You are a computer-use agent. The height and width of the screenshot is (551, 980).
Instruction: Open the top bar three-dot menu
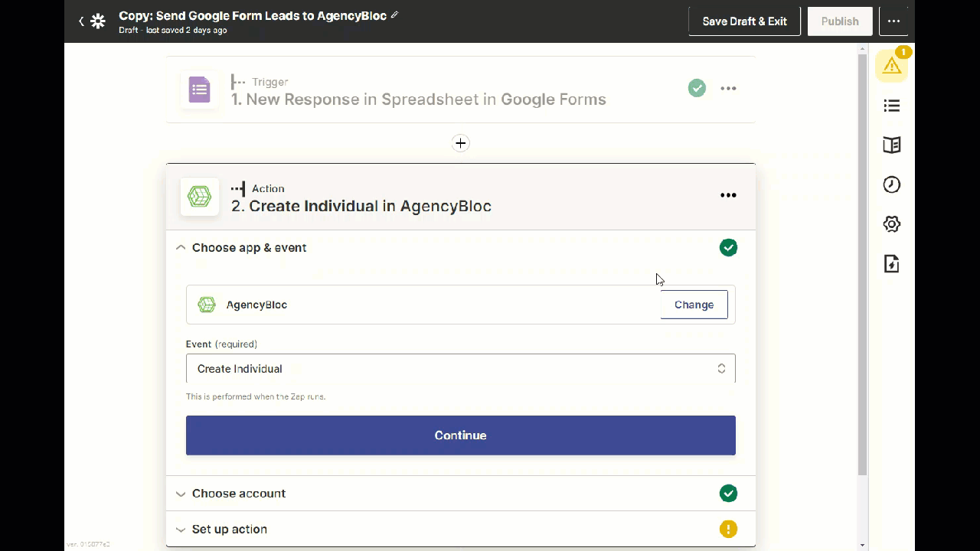[894, 21]
